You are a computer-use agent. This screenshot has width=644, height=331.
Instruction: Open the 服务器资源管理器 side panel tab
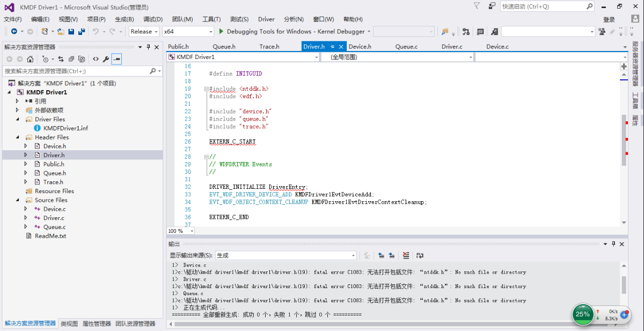[x=635, y=64]
